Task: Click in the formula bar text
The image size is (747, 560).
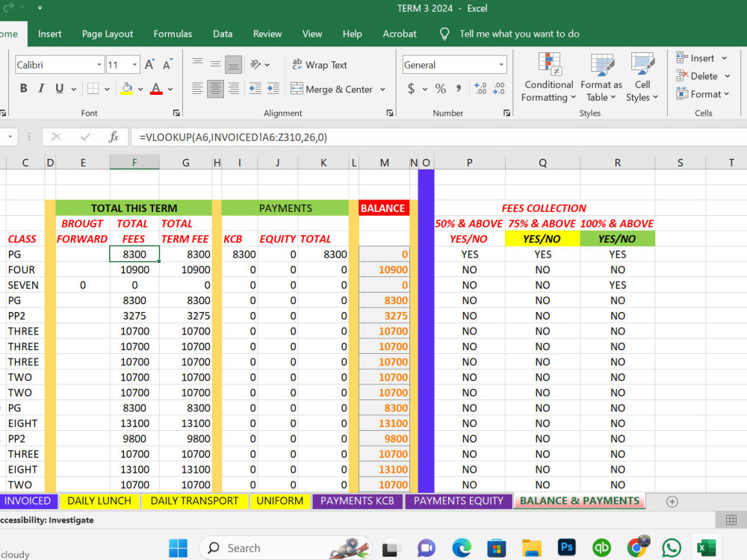Action: [x=233, y=137]
